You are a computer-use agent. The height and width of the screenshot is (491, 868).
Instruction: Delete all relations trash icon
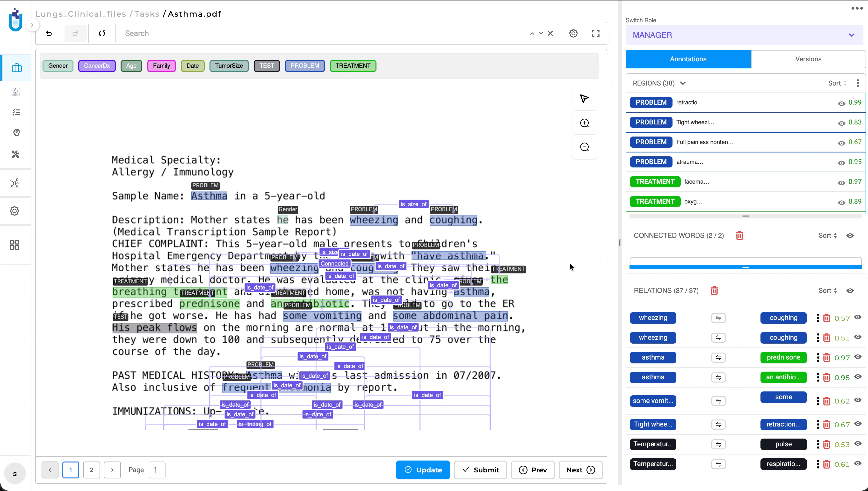[714, 290]
